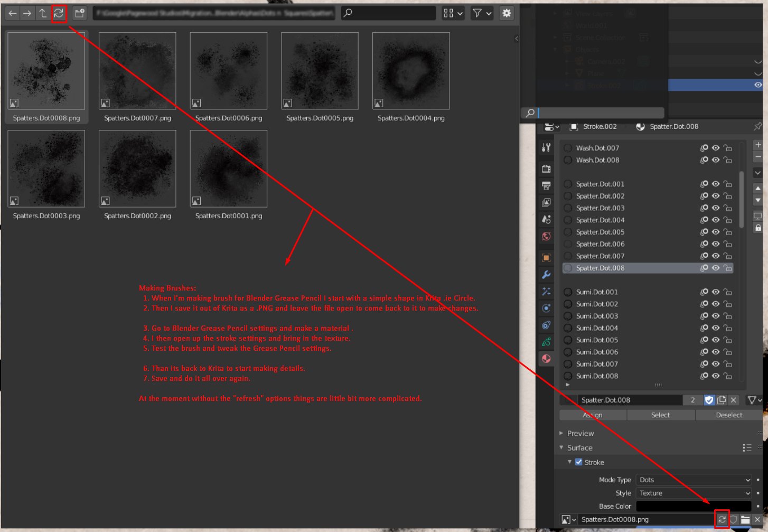
Task: Go up to the parent directory
Action: point(43,13)
